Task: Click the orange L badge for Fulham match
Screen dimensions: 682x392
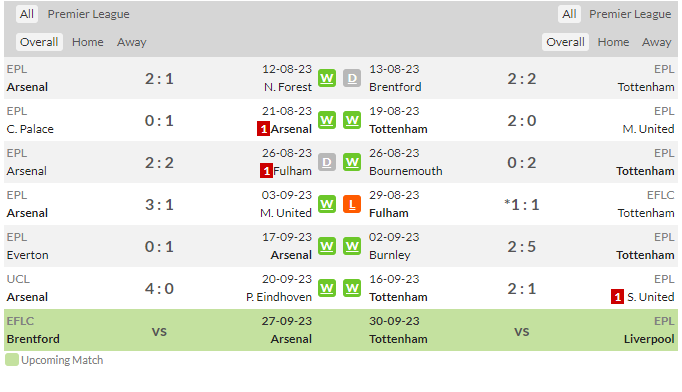Action: tap(352, 204)
